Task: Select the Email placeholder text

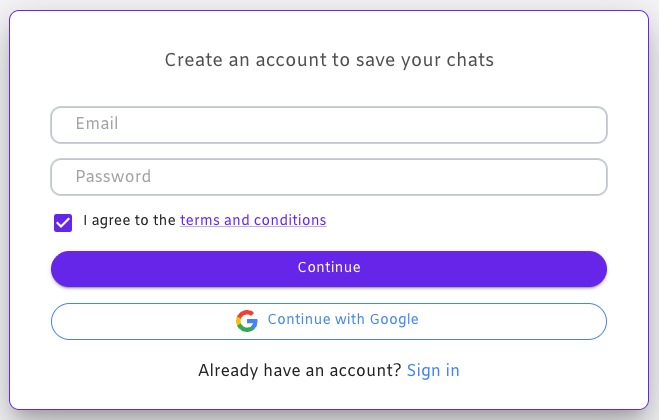Action: coord(97,125)
